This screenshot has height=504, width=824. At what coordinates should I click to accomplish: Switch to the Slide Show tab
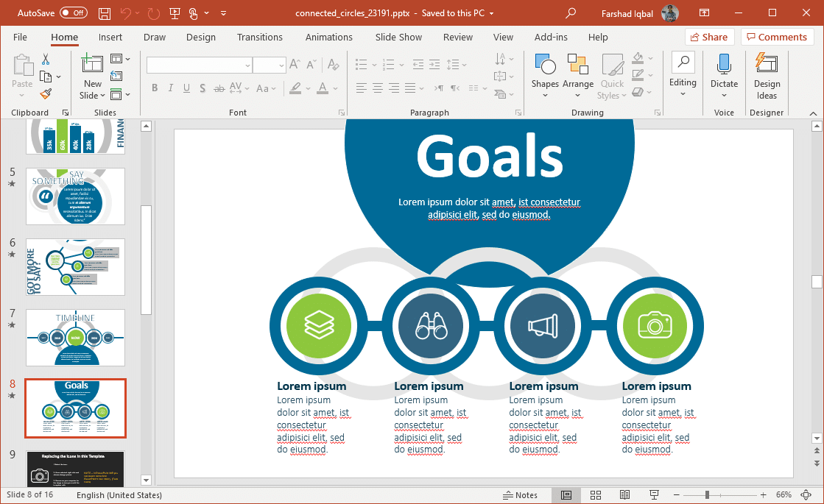point(398,38)
